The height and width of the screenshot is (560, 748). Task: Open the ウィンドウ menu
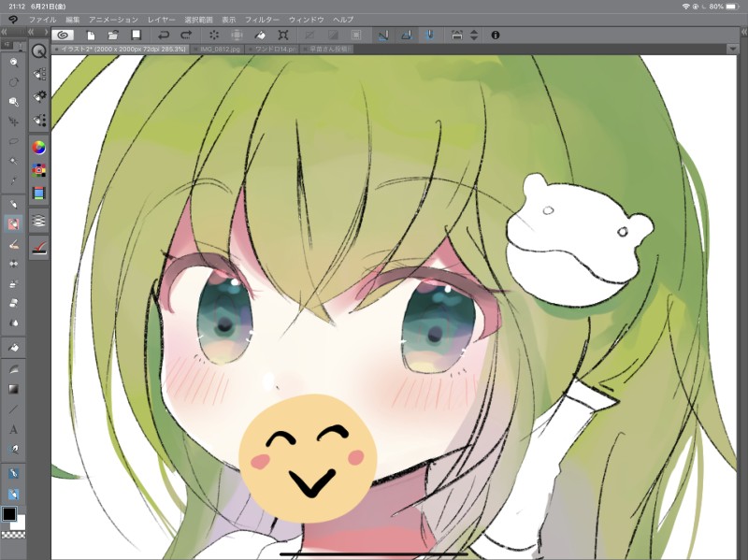[x=307, y=20]
